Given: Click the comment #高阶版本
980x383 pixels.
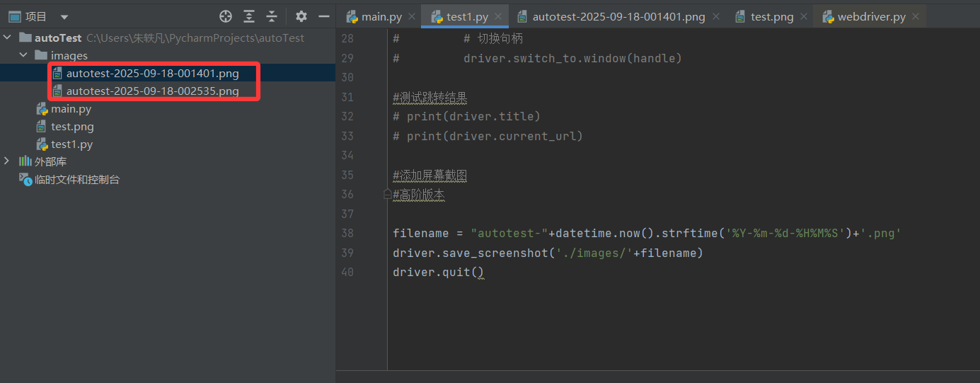Looking at the screenshot, I should tap(419, 195).
